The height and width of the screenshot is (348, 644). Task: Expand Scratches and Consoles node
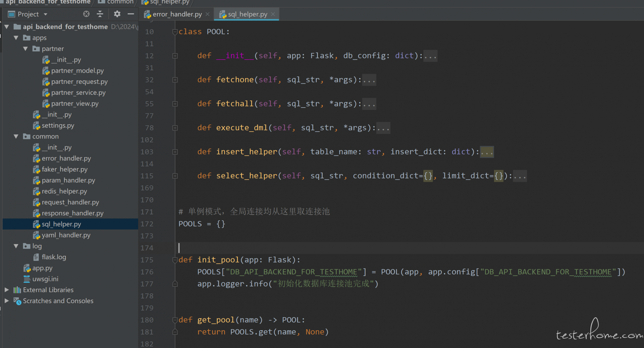6,301
